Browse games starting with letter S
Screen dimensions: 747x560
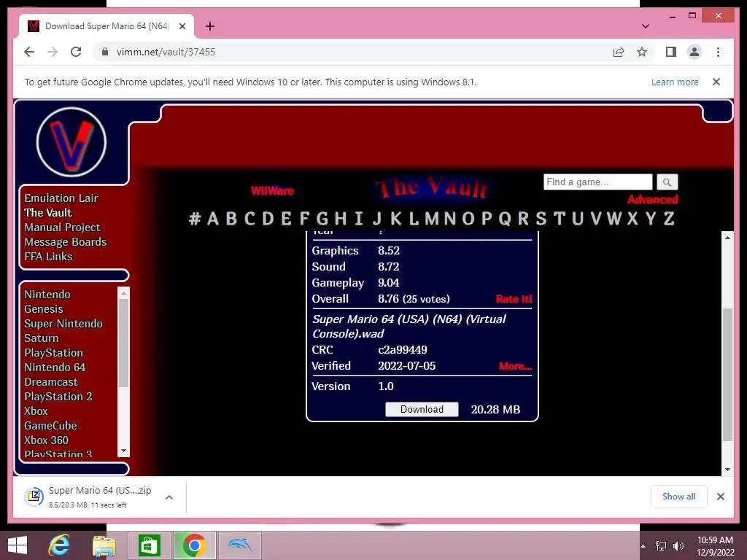pyautogui.click(x=541, y=219)
